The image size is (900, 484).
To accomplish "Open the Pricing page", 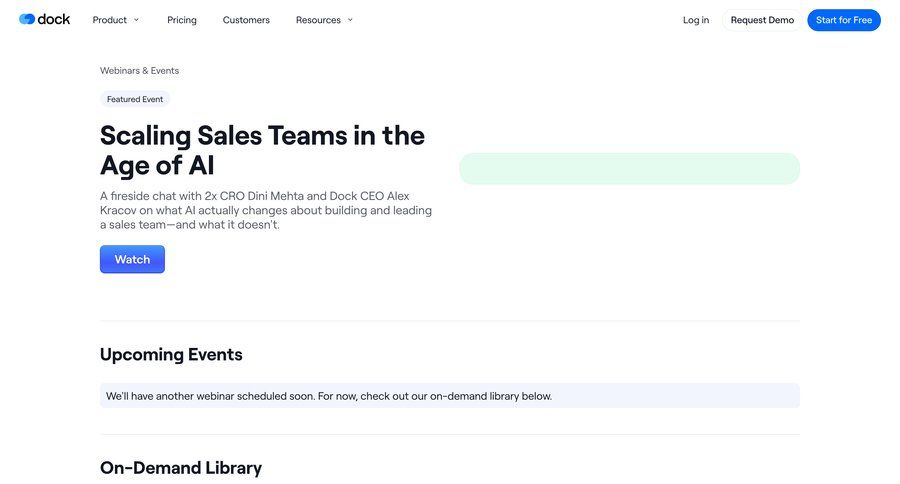I will [181, 20].
